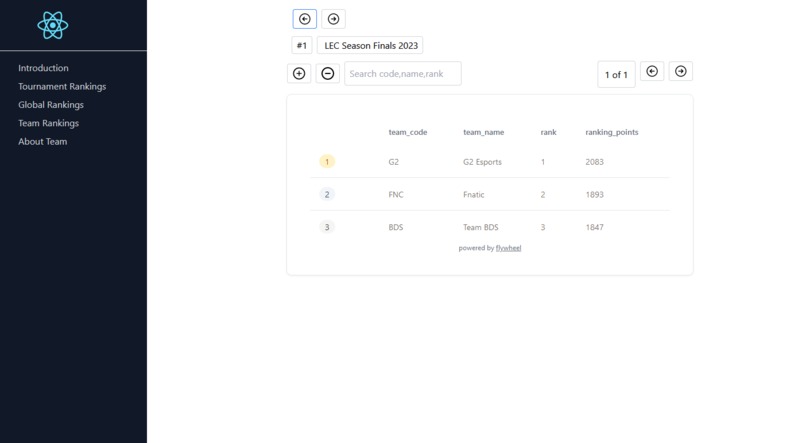Click the 1 of 1 page indicator
This screenshot has width=806, height=443.
tap(616, 75)
